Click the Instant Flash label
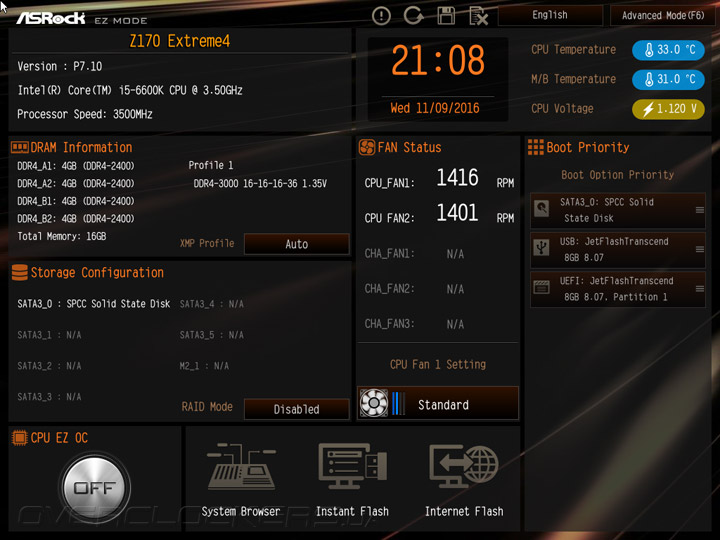Screen dimensions: 720x540 tap(352, 512)
